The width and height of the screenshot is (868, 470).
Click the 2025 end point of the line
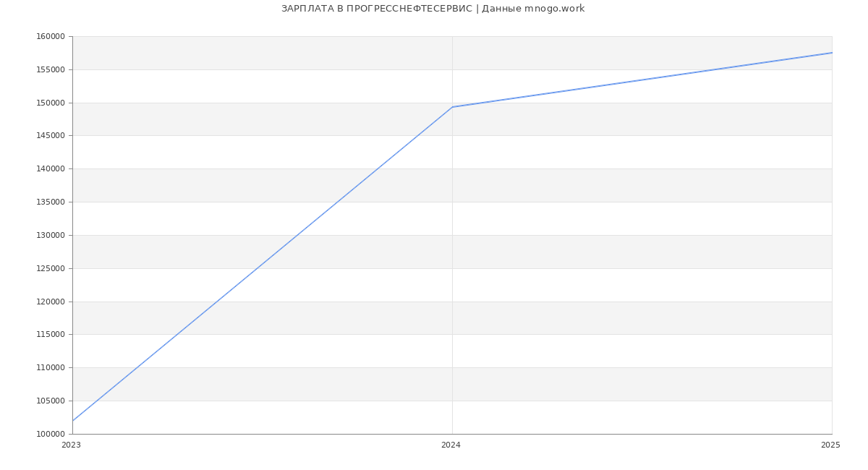[832, 53]
